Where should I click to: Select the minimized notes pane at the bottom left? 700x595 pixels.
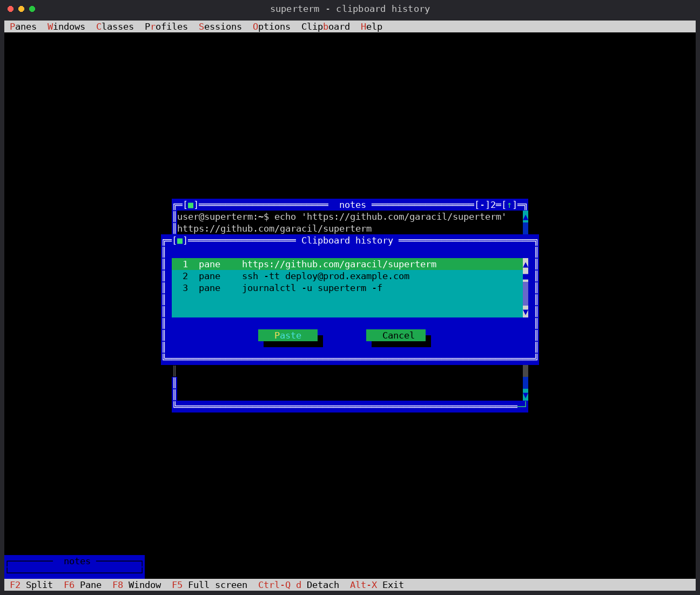point(75,566)
